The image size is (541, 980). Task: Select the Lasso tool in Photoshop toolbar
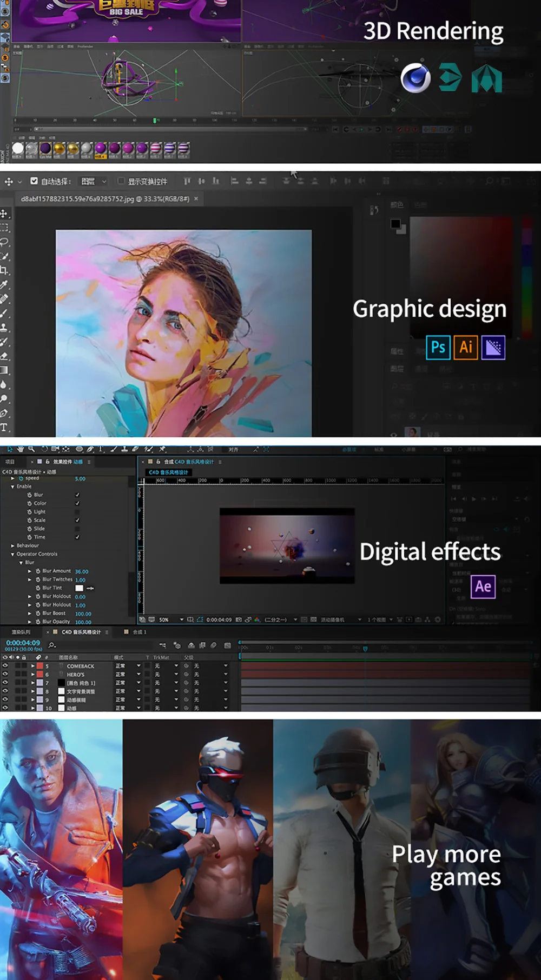(x=5, y=242)
